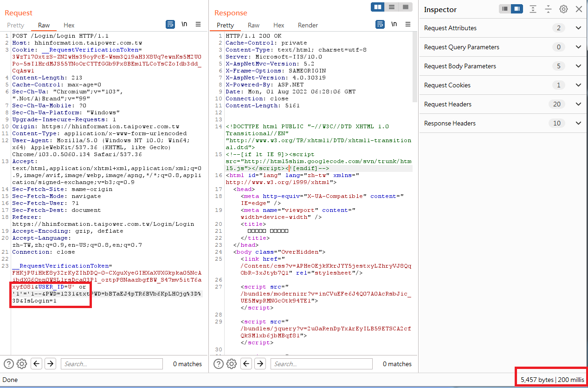588x388 pixels.
Task: Dock the Inspector with the right layout icon
Action: click(517, 9)
